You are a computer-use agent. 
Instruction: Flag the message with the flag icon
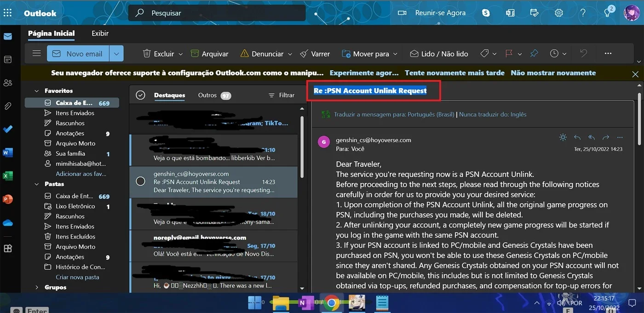point(509,54)
